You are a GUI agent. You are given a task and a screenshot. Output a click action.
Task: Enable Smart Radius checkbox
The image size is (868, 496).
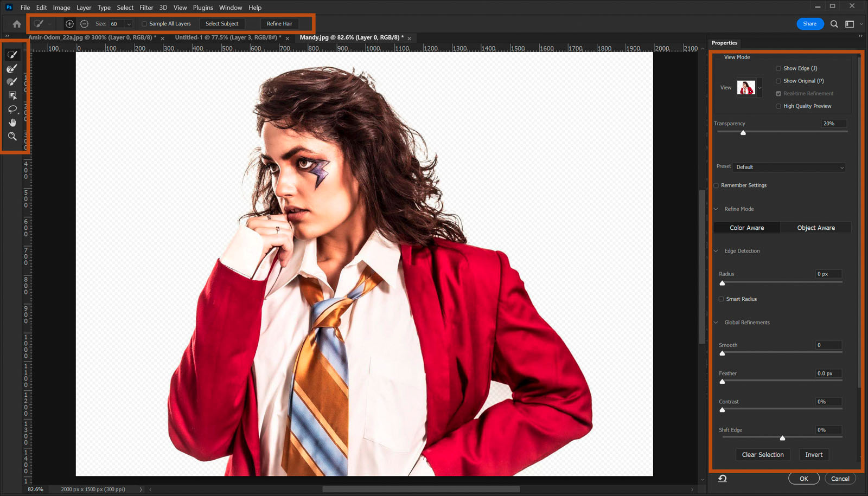pos(721,299)
